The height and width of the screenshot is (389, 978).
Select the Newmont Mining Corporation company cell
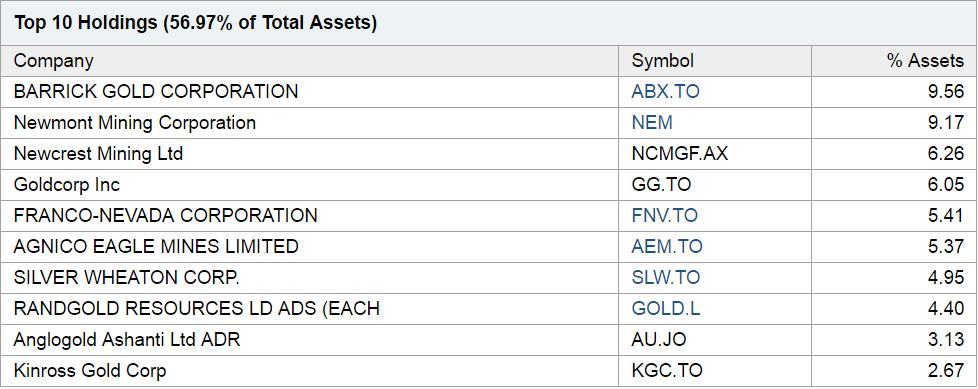[x=135, y=123]
